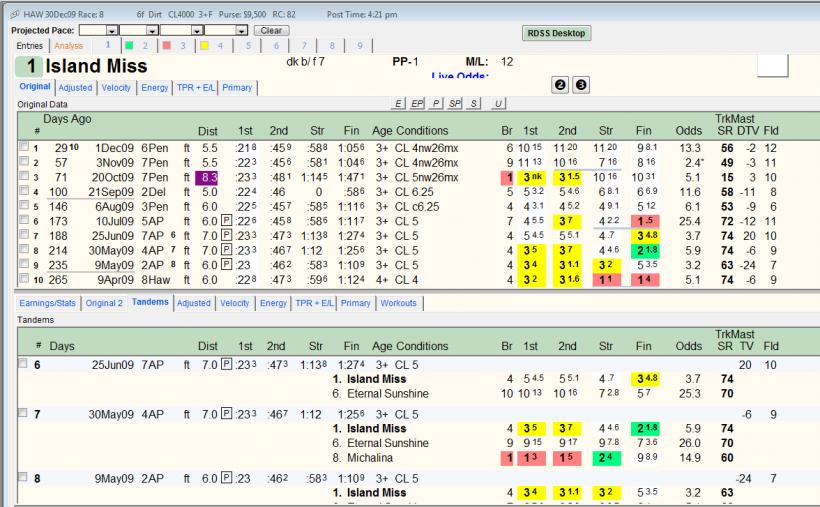Select horse tab 2 with green square
The width and height of the screenshot is (820, 507).
pyautogui.click(x=138, y=46)
